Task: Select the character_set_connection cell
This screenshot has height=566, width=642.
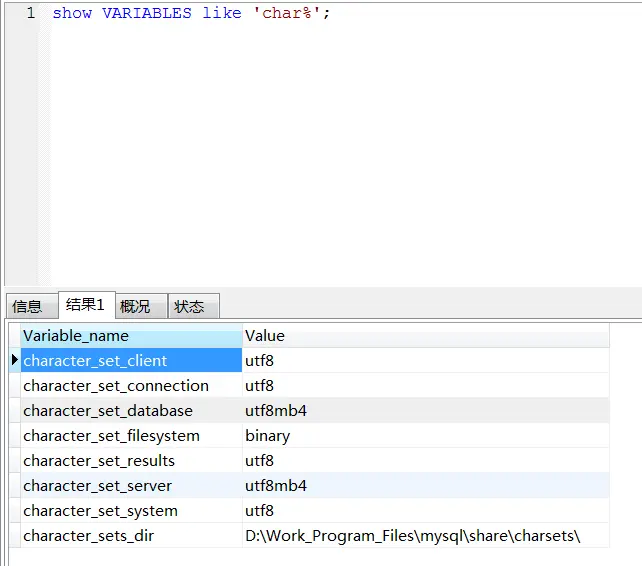Action: coord(131,385)
